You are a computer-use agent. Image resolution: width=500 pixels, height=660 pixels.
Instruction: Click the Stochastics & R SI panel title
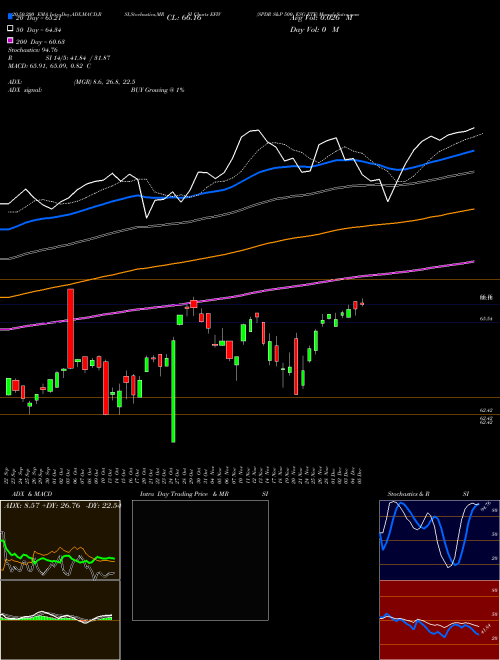click(x=428, y=494)
